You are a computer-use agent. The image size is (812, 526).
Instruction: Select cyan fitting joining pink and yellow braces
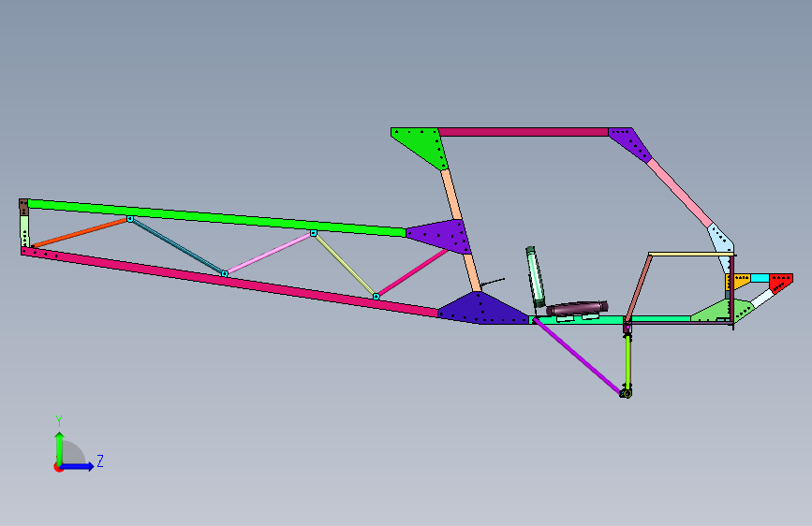[x=314, y=233]
